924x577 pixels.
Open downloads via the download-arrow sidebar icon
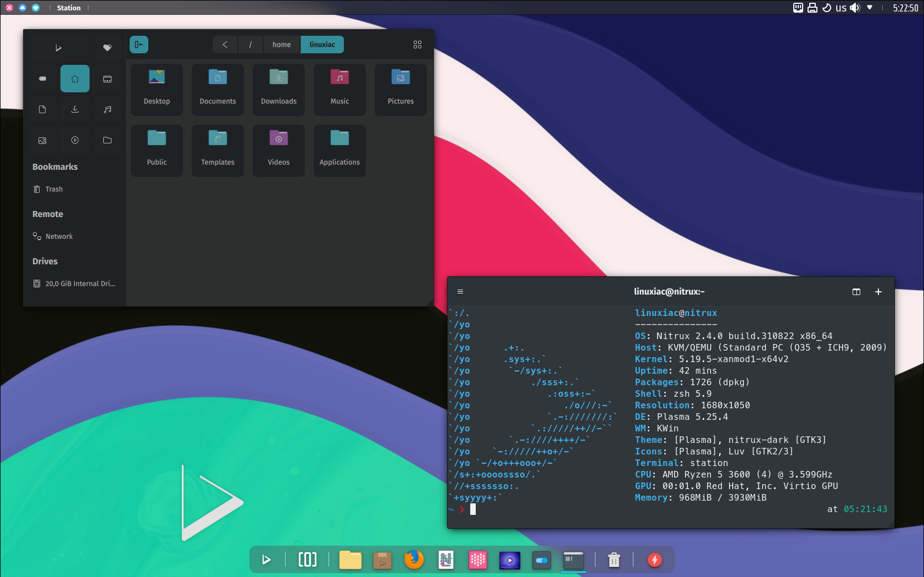click(x=75, y=109)
